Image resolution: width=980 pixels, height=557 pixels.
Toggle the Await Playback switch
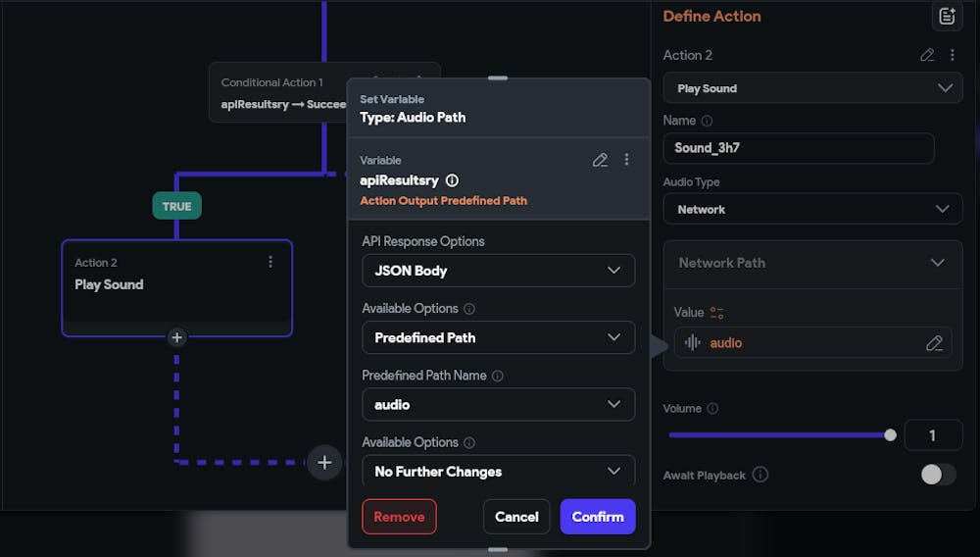click(938, 475)
